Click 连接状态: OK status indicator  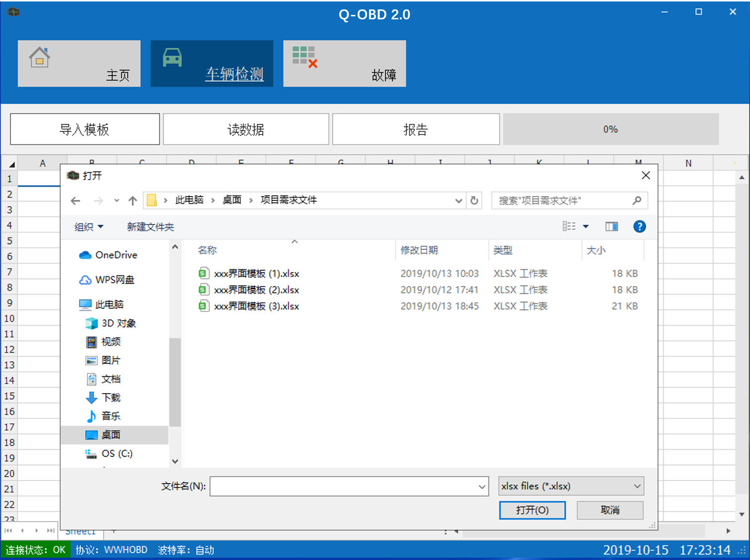tap(36, 550)
